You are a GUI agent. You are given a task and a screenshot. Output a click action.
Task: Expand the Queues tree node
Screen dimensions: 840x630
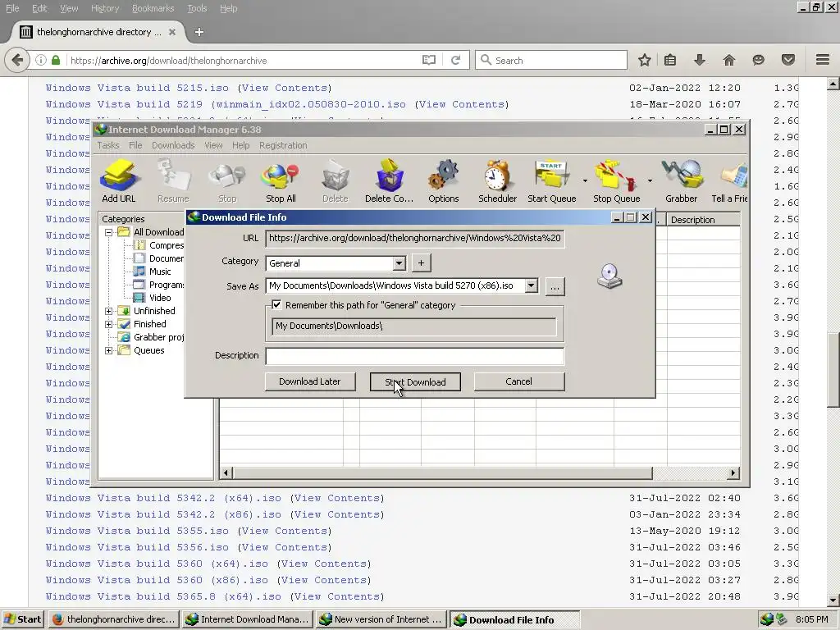[109, 350]
